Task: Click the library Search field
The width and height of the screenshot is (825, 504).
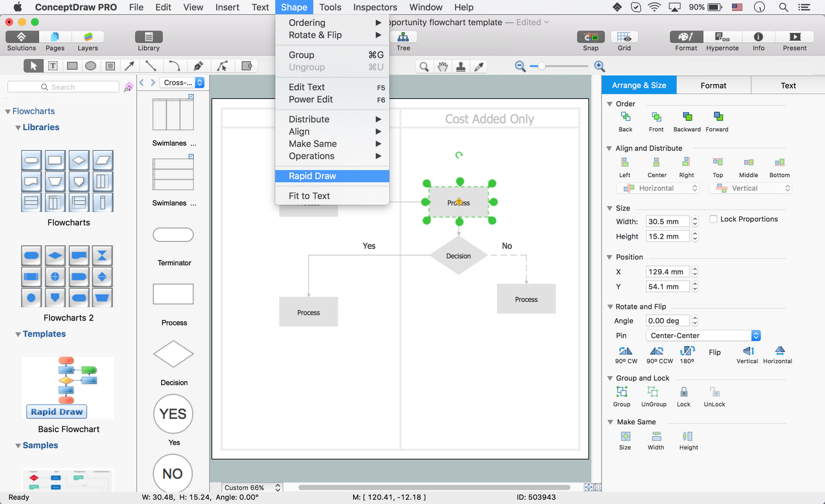Action: point(63,87)
